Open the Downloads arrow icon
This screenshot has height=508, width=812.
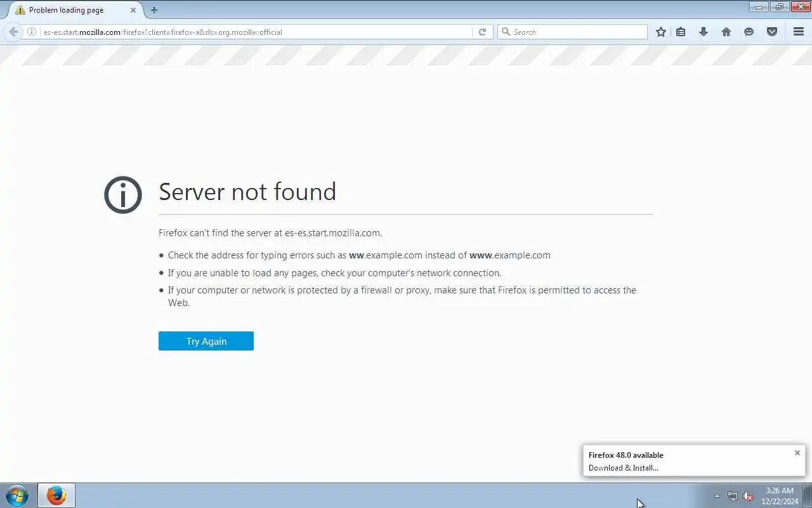704,32
